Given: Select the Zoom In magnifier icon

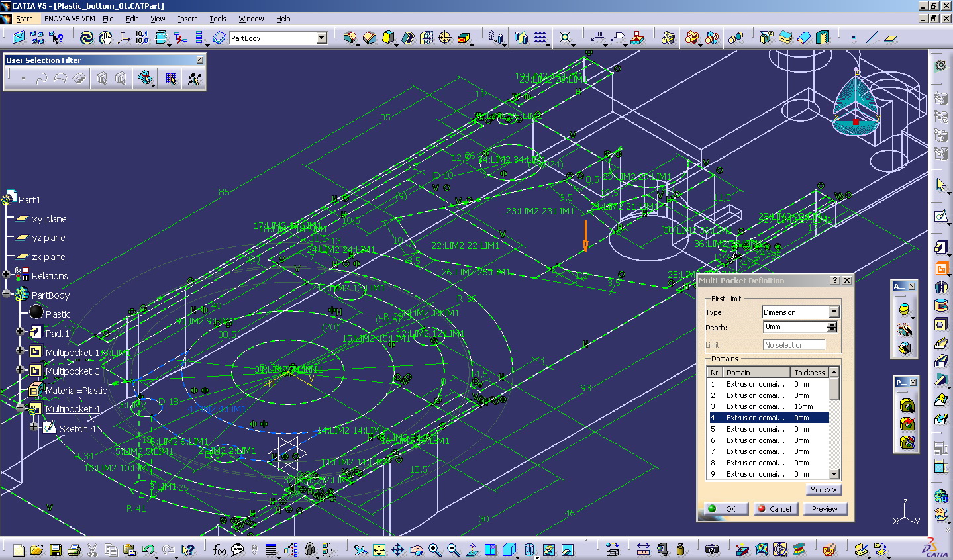Looking at the screenshot, I should click(434, 549).
